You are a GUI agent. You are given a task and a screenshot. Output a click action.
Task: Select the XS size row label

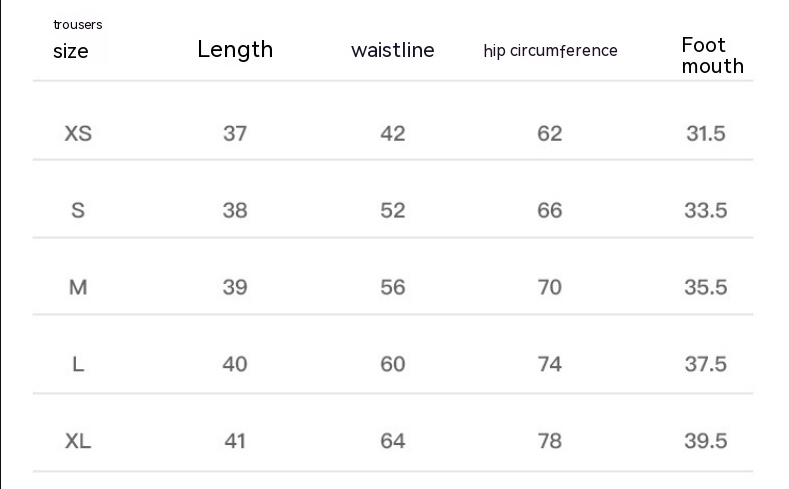pos(78,133)
